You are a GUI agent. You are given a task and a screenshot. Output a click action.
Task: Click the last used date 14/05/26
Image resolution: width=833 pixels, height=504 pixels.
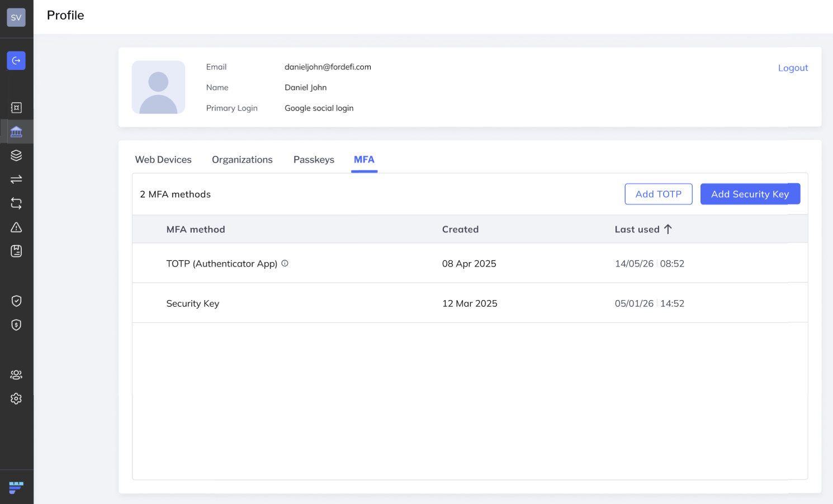(x=634, y=264)
